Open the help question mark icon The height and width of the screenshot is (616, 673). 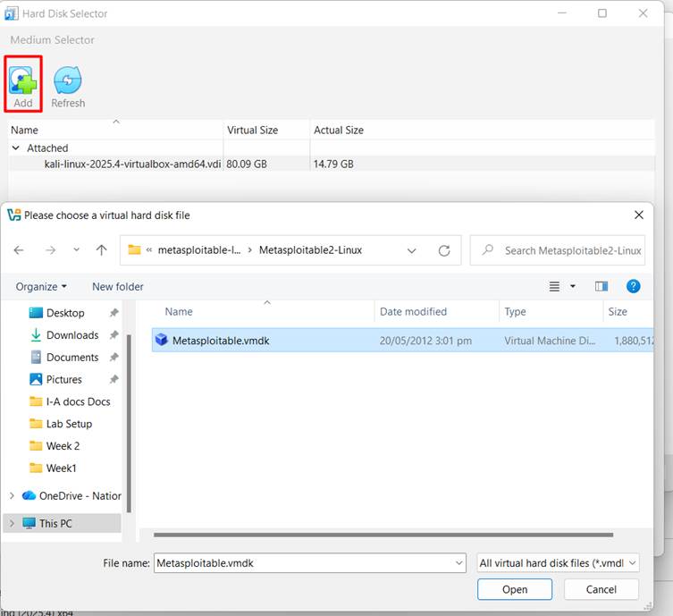tap(633, 286)
